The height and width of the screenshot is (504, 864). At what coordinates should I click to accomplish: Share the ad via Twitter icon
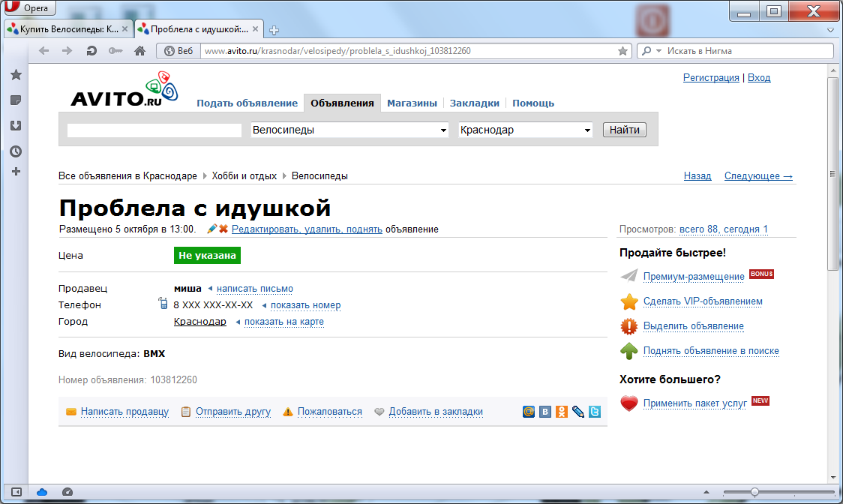595,412
